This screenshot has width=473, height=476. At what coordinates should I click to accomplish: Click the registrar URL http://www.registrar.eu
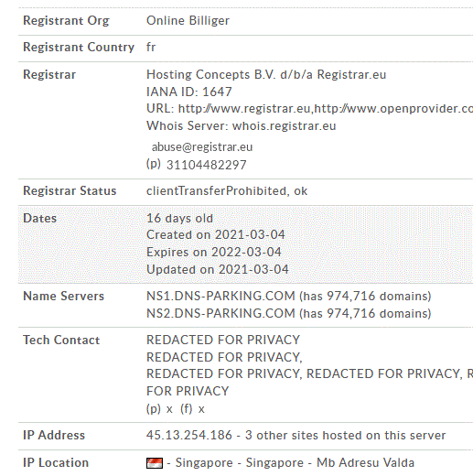point(244,109)
